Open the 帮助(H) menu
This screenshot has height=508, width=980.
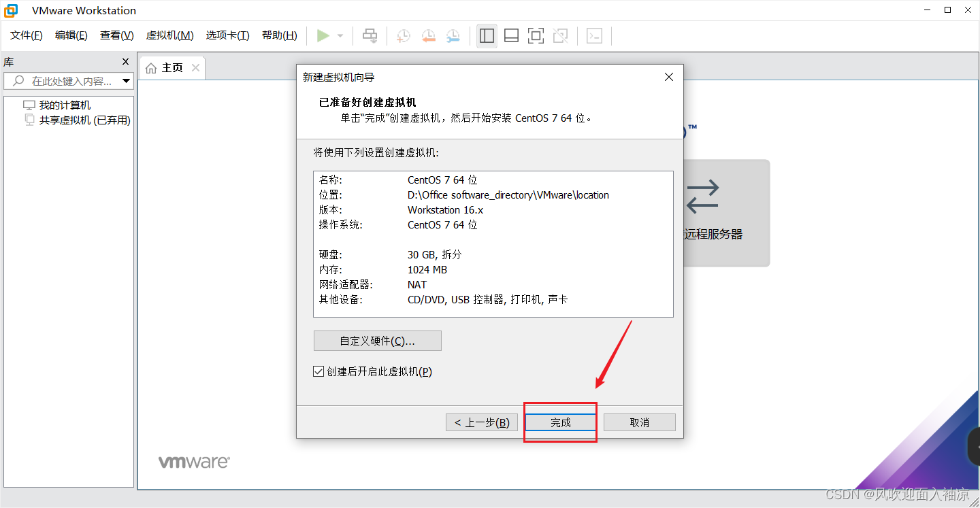[280, 35]
